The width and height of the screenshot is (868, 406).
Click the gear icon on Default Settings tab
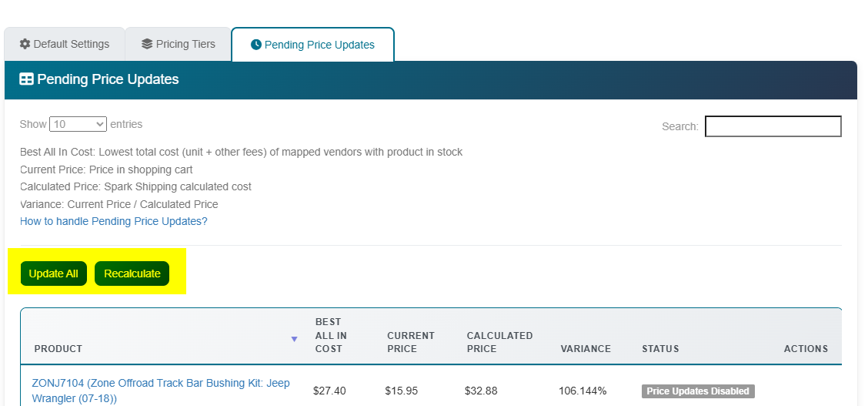pyautogui.click(x=25, y=44)
